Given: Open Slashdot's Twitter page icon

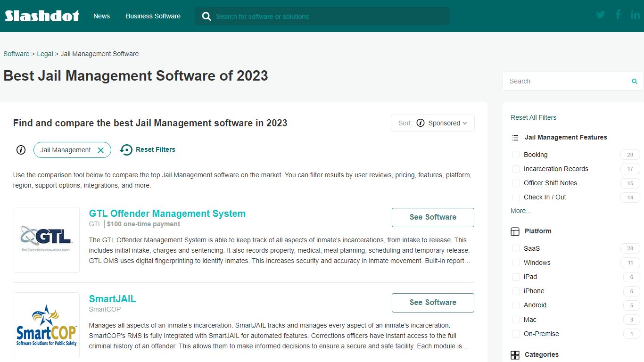Looking at the screenshot, I should tap(600, 15).
